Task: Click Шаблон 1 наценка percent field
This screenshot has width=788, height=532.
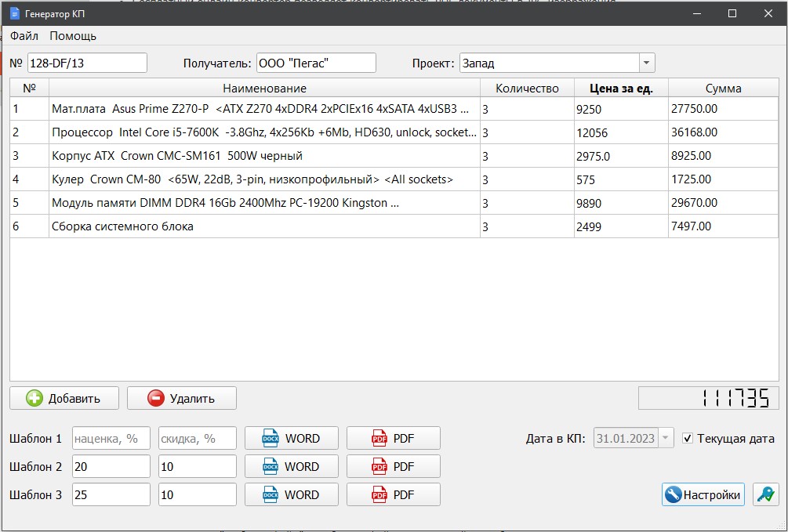Action: tap(111, 439)
